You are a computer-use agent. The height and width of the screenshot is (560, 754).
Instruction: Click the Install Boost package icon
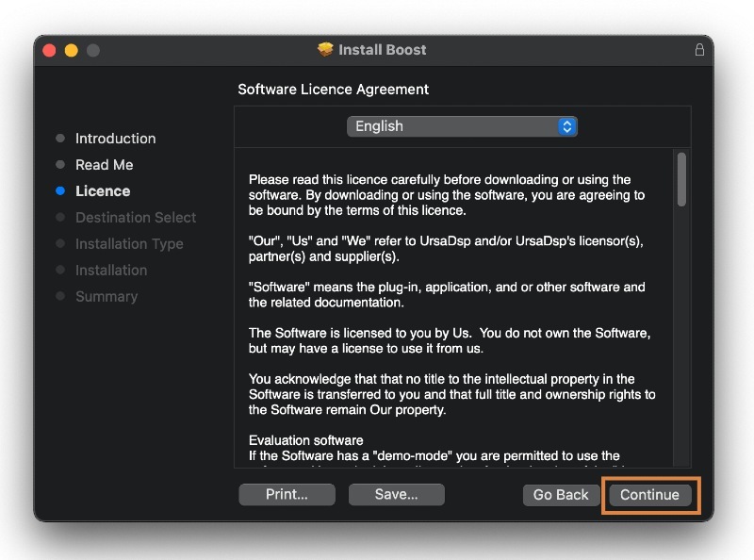click(x=325, y=49)
